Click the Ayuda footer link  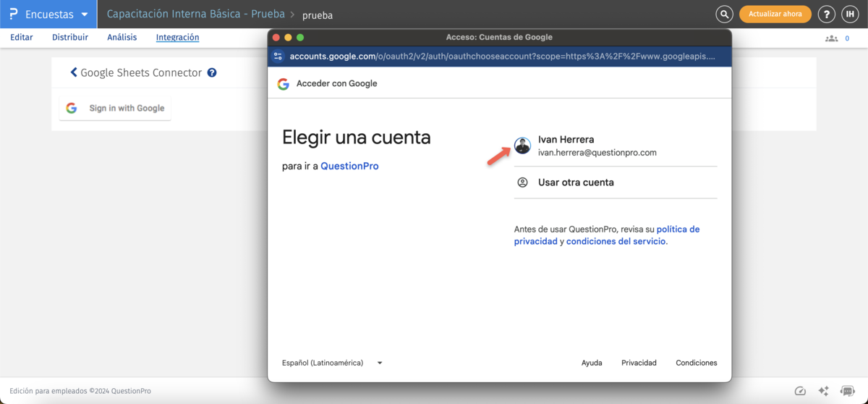(592, 363)
